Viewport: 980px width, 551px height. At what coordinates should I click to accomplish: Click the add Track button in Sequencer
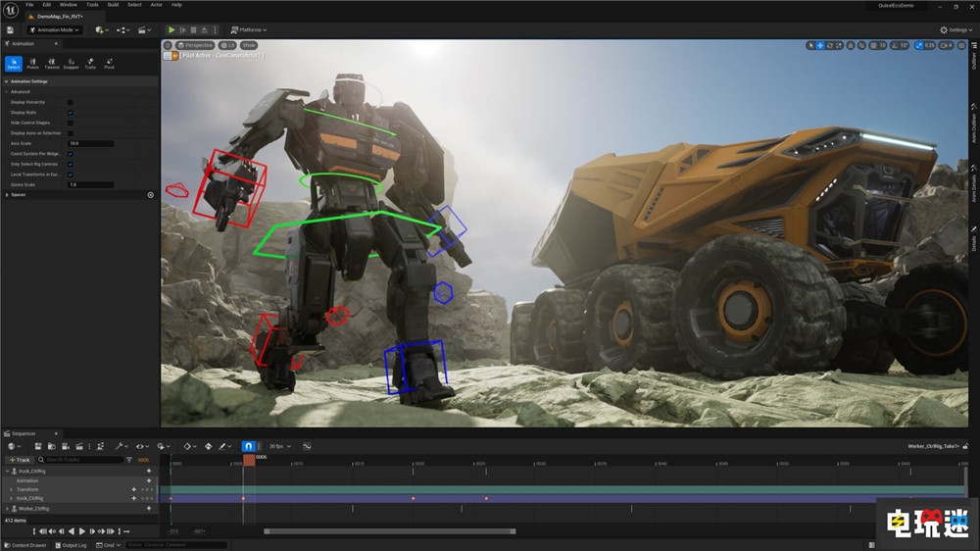coord(19,460)
